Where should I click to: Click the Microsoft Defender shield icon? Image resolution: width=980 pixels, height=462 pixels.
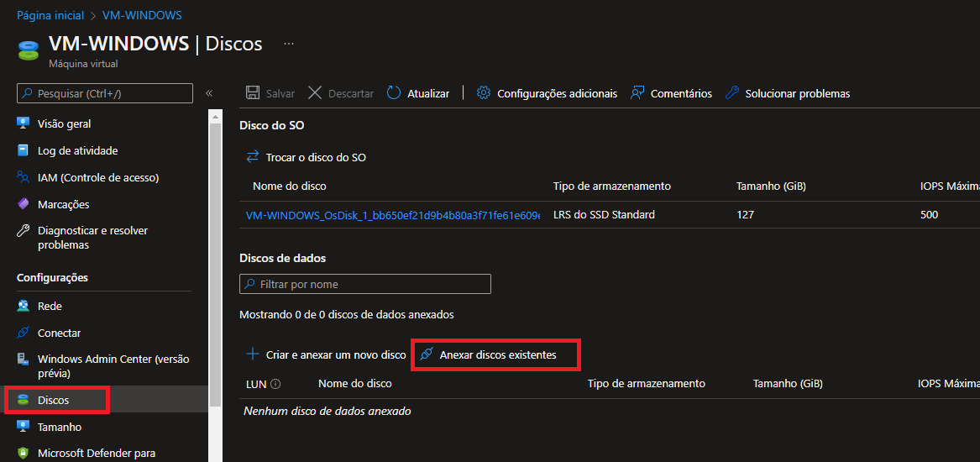pyautogui.click(x=24, y=454)
